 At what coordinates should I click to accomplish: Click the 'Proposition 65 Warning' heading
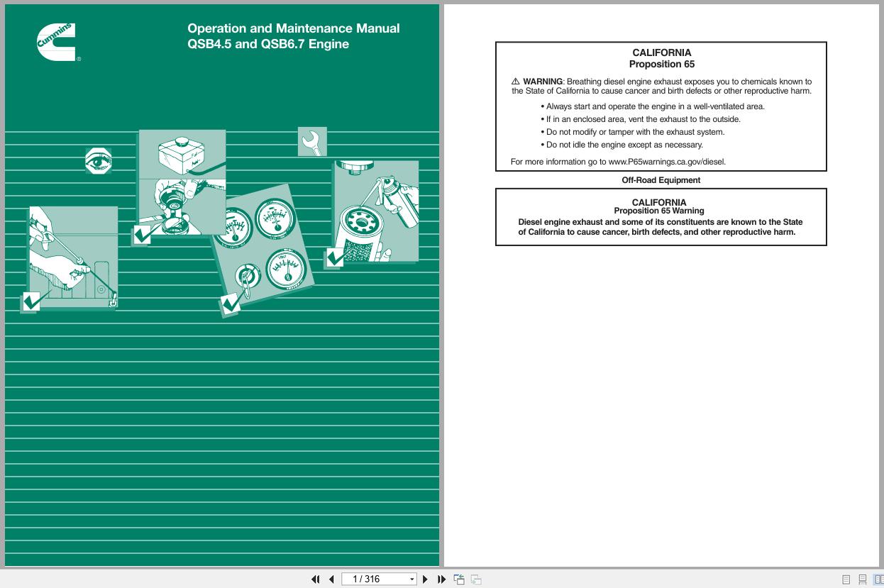659,211
